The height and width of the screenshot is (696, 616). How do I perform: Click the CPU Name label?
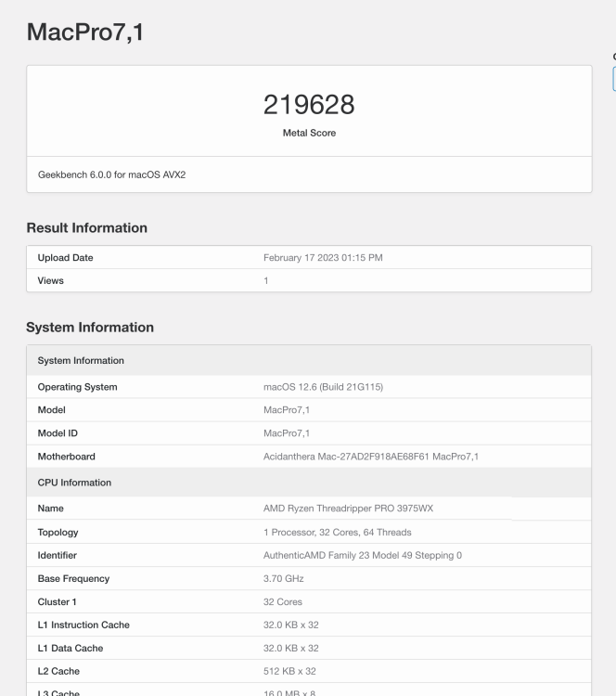pyautogui.click(x=51, y=509)
